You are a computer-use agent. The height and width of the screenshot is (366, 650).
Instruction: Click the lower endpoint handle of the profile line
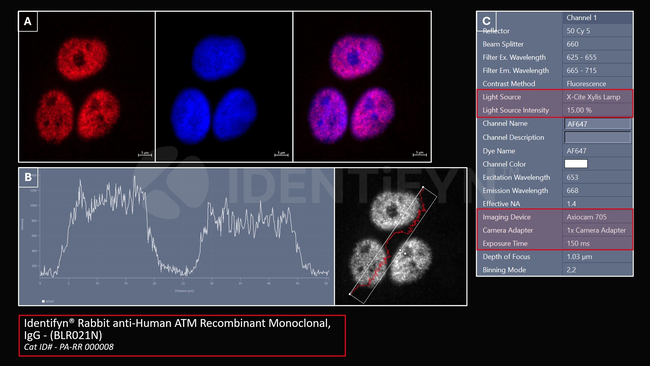[x=350, y=294]
